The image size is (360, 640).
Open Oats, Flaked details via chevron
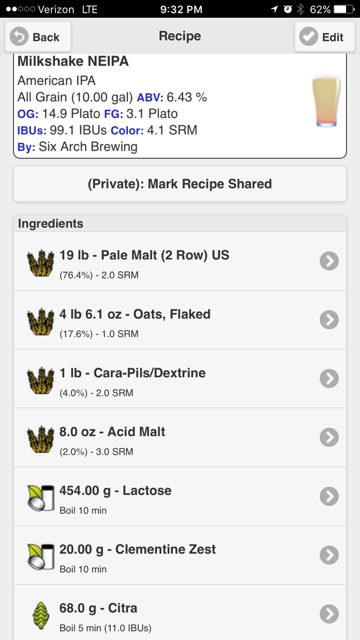click(329, 320)
